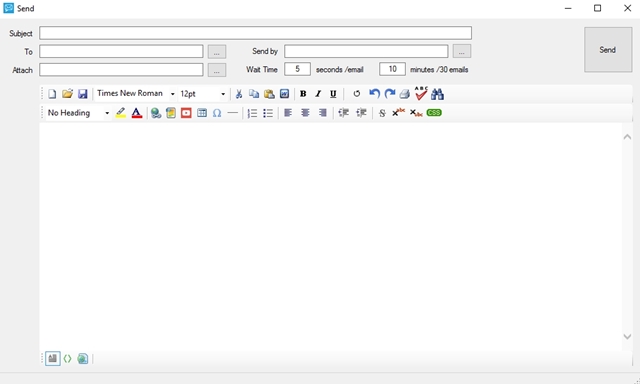Toggle underline formatting
The height and width of the screenshot is (384, 640).
pos(333,94)
